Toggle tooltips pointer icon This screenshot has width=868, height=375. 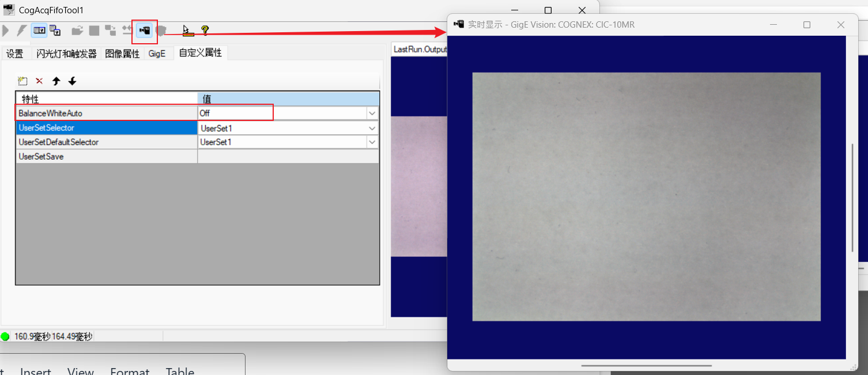(187, 31)
